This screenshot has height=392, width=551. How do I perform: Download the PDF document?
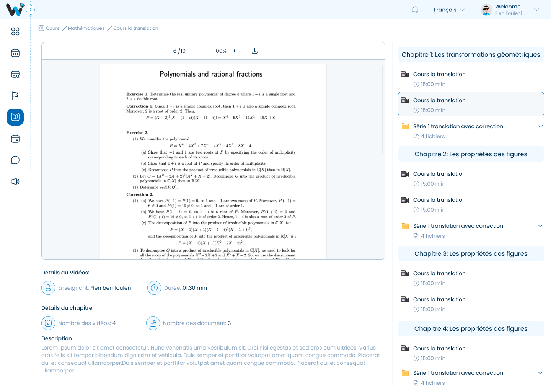pyautogui.click(x=254, y=51)
